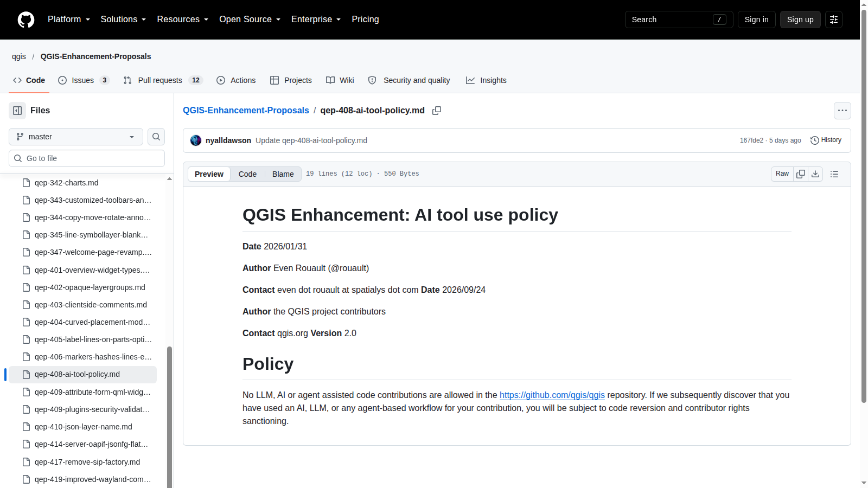The image size is (868, 488).
Task: Open the Raw file view
Action: coord(782,174)
